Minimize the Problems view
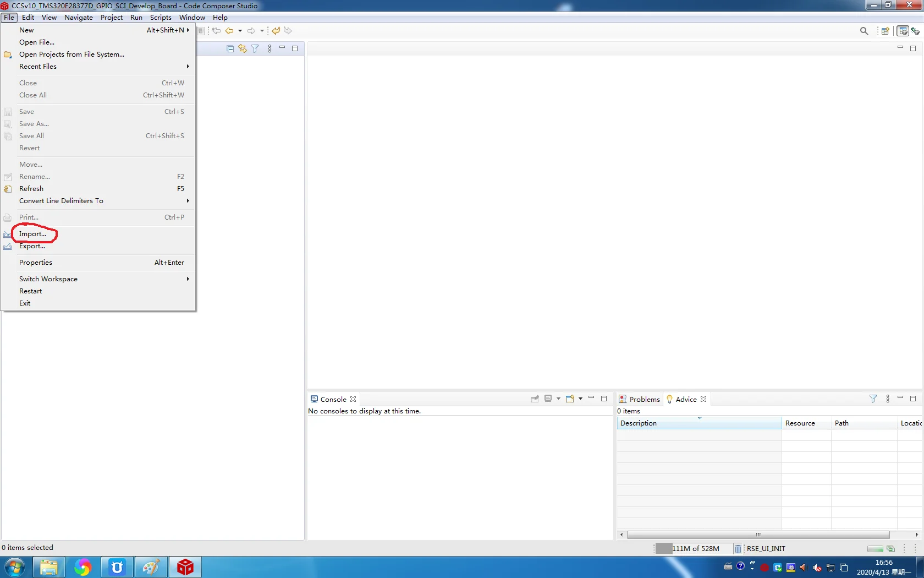The image size is (924, 578). [x=900, y=398]
